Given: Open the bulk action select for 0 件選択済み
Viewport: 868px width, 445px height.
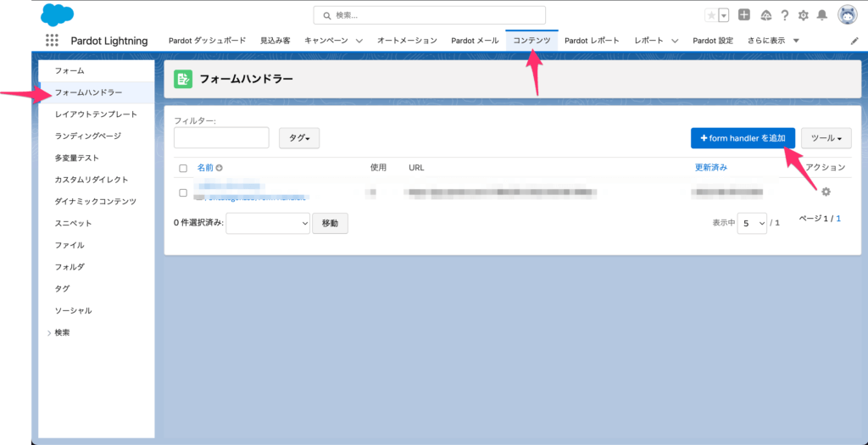Looking at the screenshot, I should tap(268, 223).
